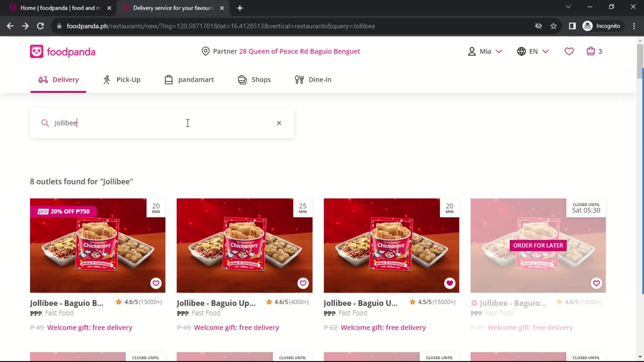Screen dimensions: 644x362
Task: Click the 25 MIN Jollibee card image
Action: click(x=245, y=245)
